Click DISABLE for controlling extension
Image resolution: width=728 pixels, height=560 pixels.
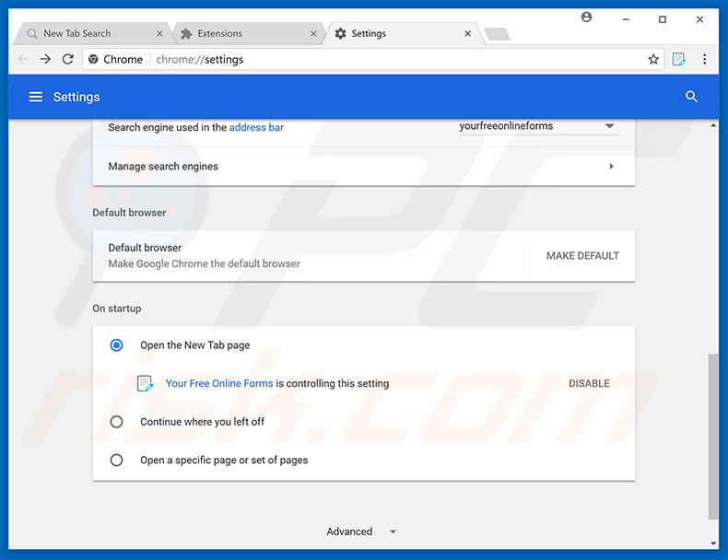pyautogui.click(x=589, y=384)
